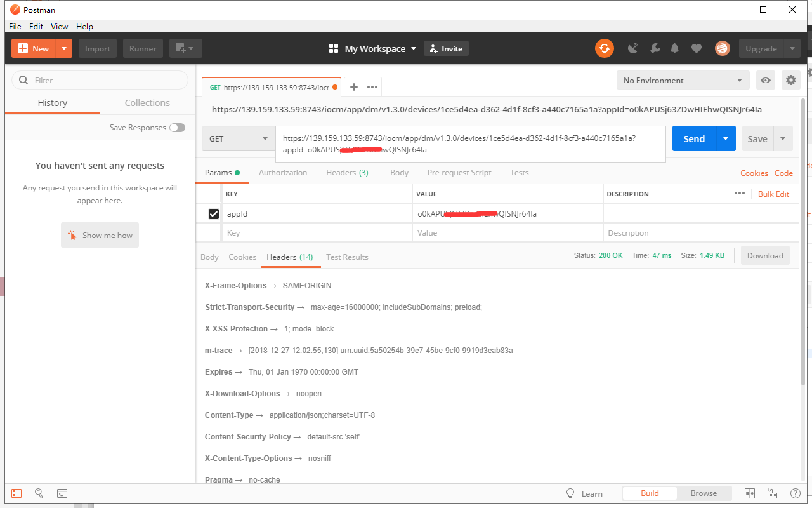Open the Pre-request Script tab

(x=459, y=173)
